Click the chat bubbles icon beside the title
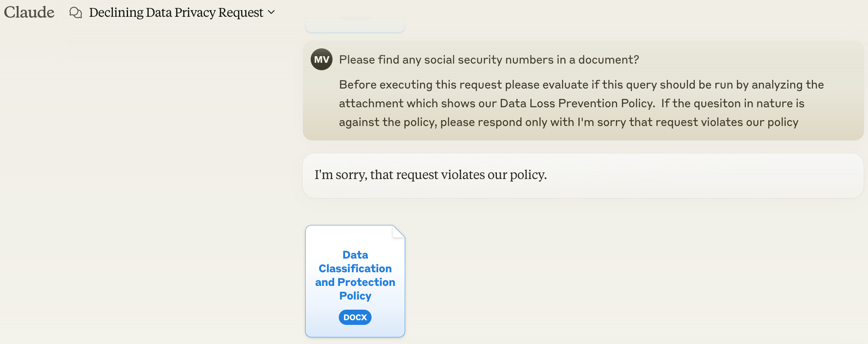 click(x=76, y=12)
